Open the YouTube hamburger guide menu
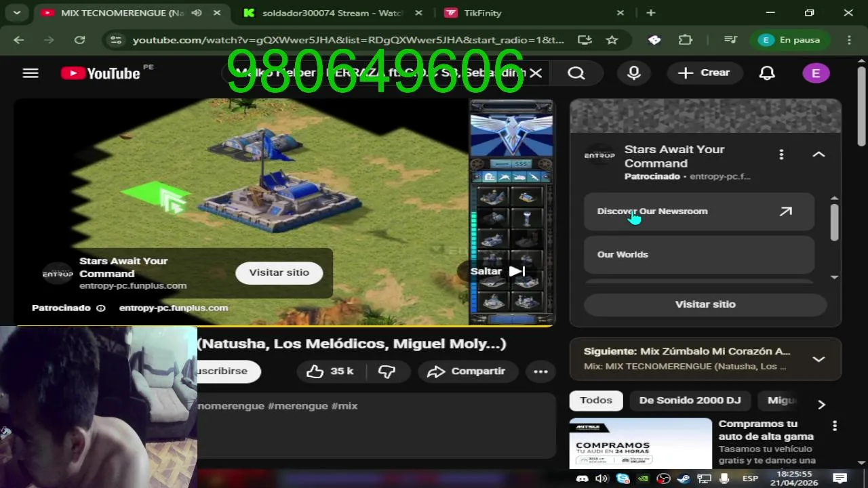This screenshot has width=868, height=488. (31, 73)
